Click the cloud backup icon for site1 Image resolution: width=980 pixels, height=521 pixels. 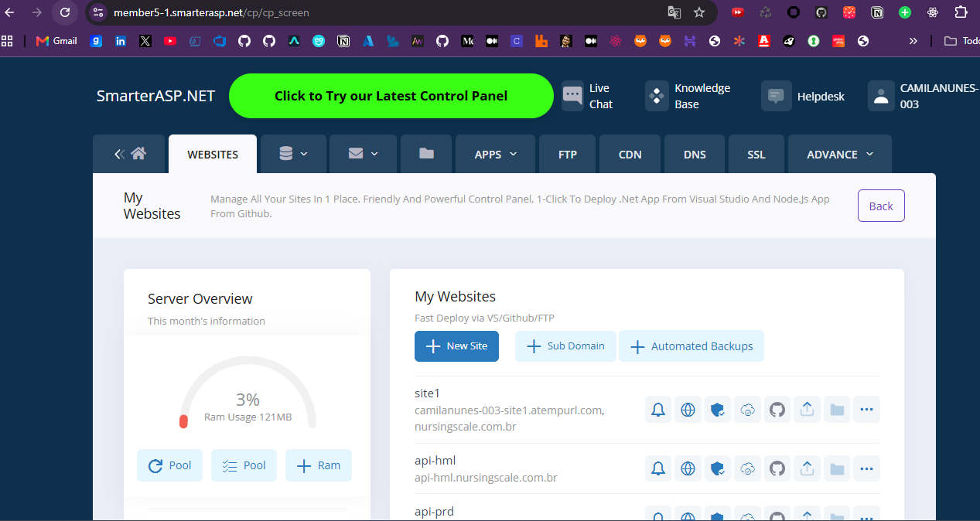point(747,410)
